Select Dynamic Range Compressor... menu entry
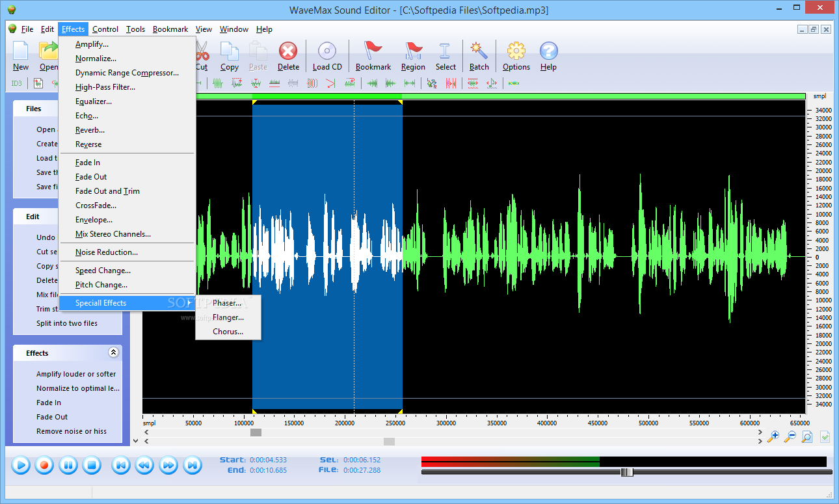 tap(127, 73)
